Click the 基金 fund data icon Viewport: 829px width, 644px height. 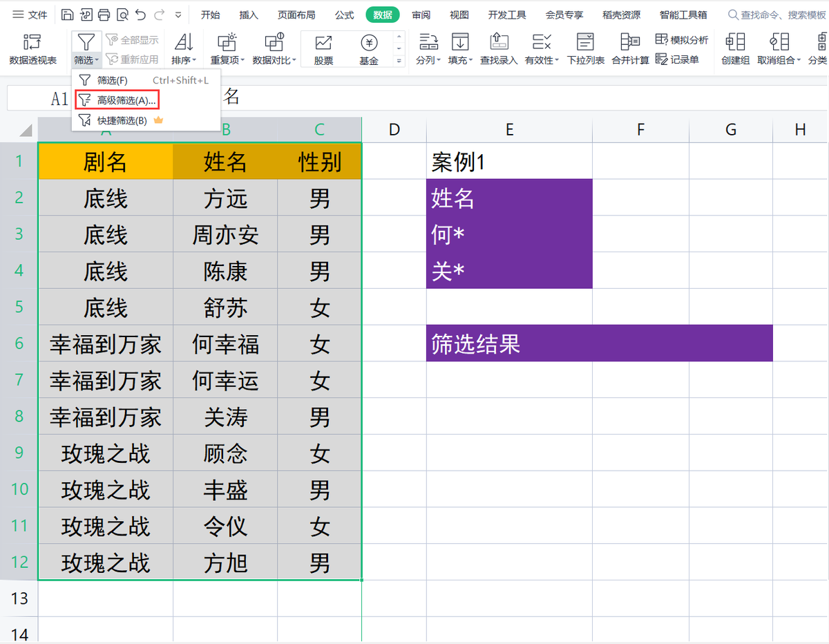click(369, 49)
